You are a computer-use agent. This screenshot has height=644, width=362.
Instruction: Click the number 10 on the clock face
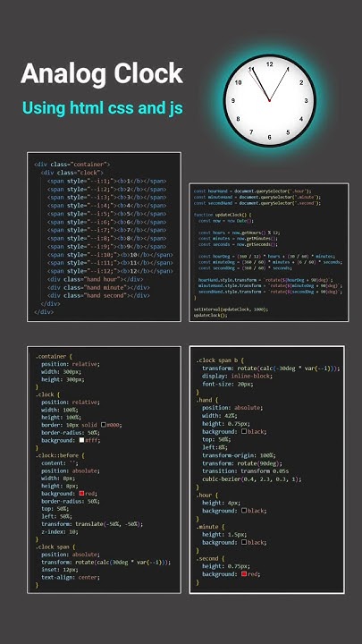pos(238,82)
